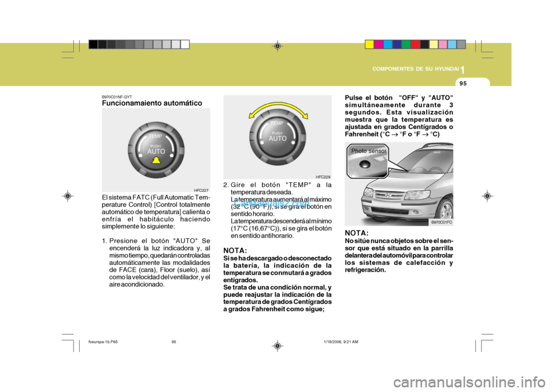Click paragraph starting 'El sistema FATC'
Screen dimensions: 555x392
click(156, 212)
